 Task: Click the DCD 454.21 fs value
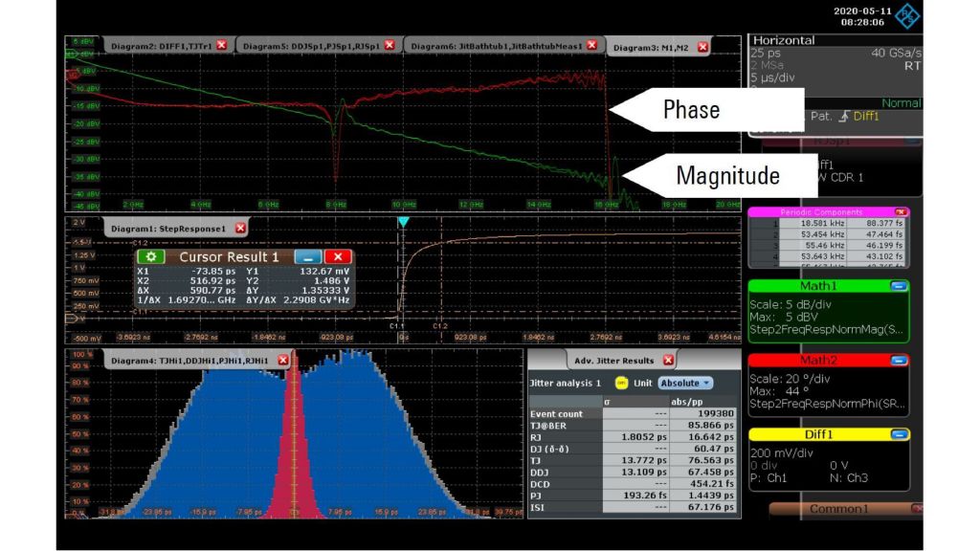(711, 484)
